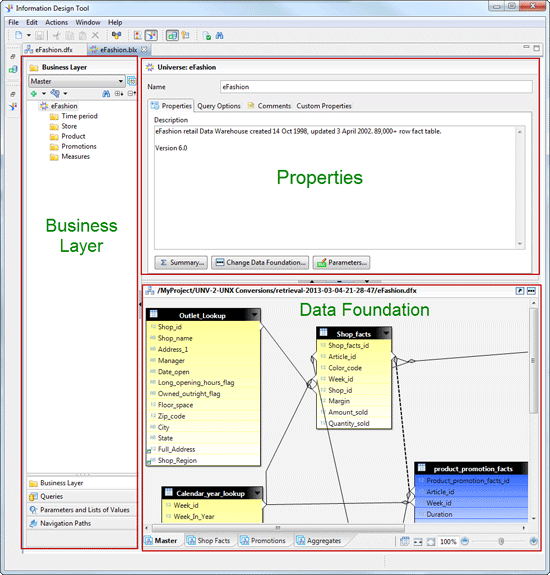Collapse the Shop_facts table via its arrow
This screenshot has width=550, height=575.
[386, 333]
